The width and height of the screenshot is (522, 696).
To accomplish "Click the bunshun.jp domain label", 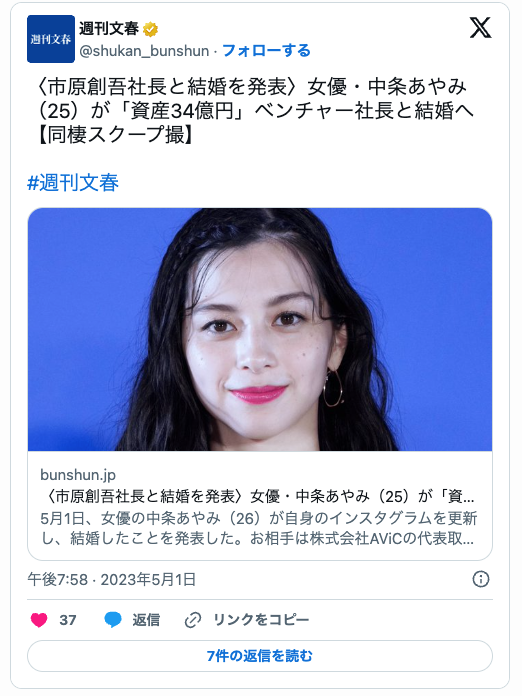I will tap(78, 475).
